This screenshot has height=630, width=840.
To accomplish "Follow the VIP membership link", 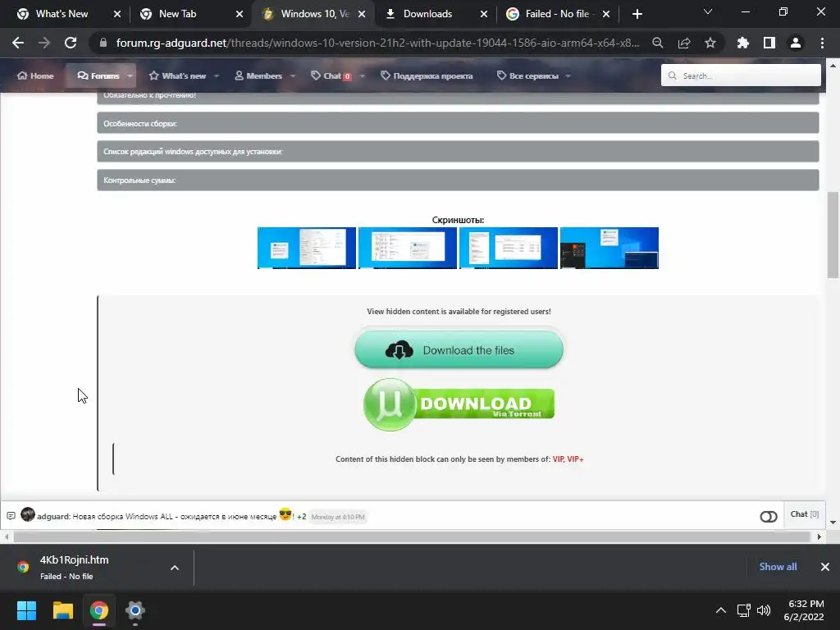I will (x=557, y=459).
